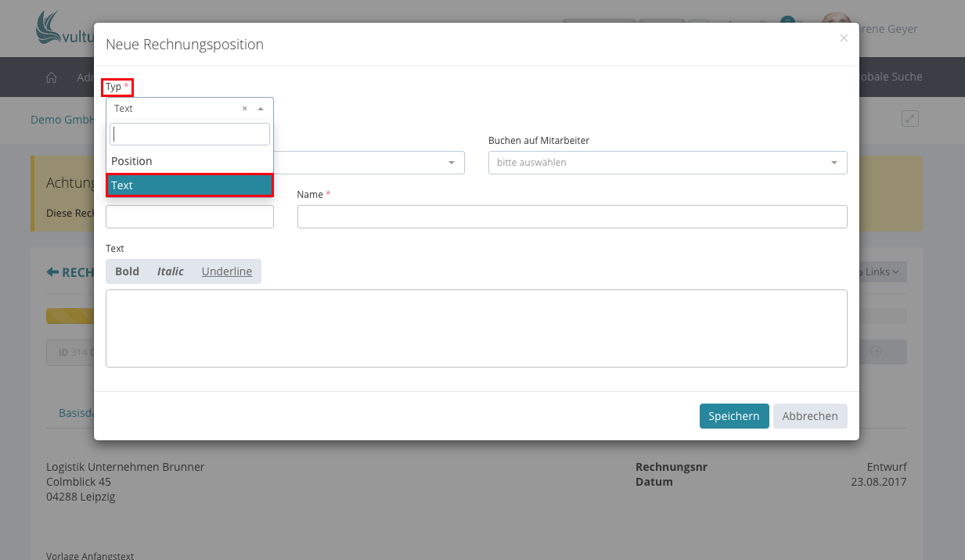Expand the Links dropdown button
The height and width of the screenshot is (560, 965).
tap(880, 271)
